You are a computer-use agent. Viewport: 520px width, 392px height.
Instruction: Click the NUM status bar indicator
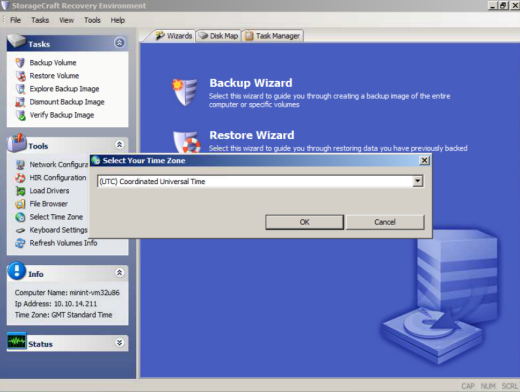click(x=488, y=386)
